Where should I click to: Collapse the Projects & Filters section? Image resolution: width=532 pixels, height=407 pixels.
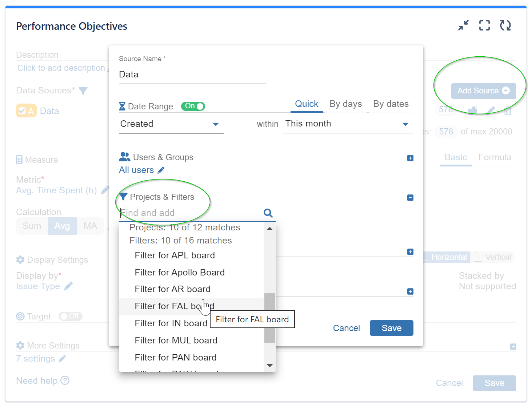[x=410, y=197]
